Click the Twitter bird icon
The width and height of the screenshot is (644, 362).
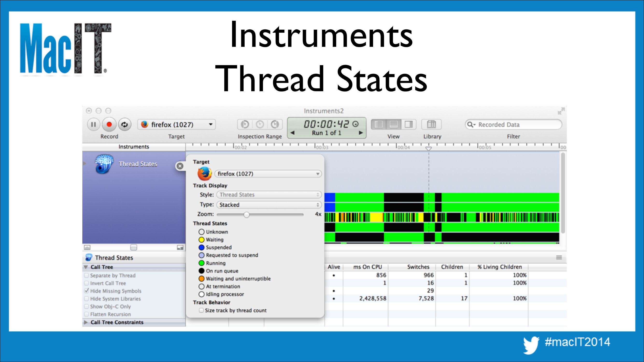(x=531, y=345)
